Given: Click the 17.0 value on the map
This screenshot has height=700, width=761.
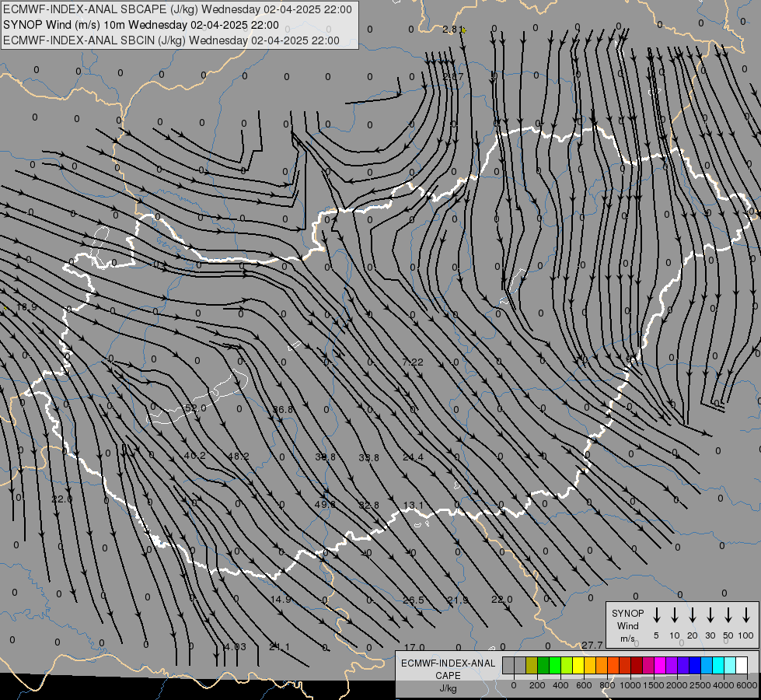Looking at the screenshot, I should click(414, 648).
